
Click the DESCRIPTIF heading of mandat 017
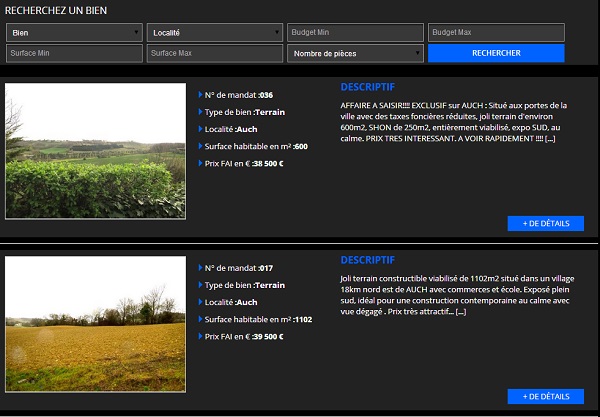[367, 260]
